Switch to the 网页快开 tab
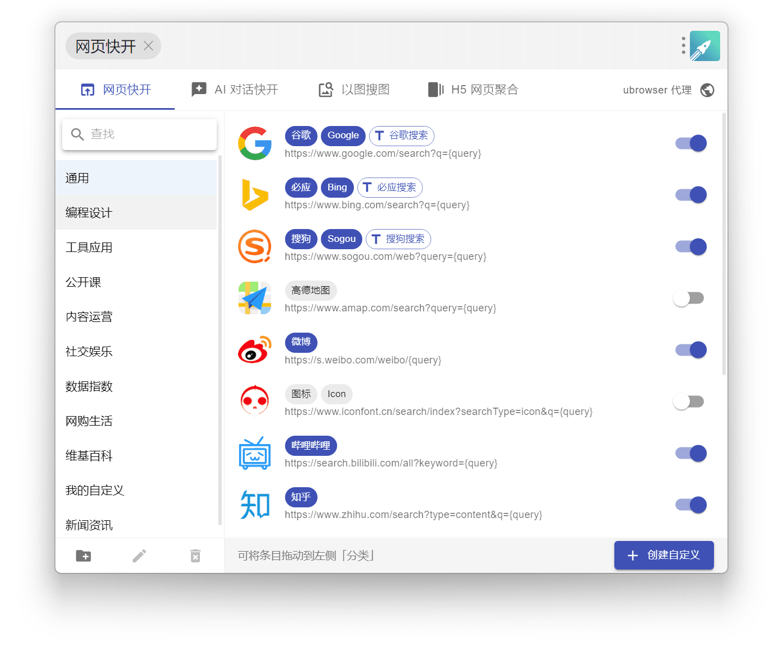The image size is (784, 672). [x=115, y=90]
